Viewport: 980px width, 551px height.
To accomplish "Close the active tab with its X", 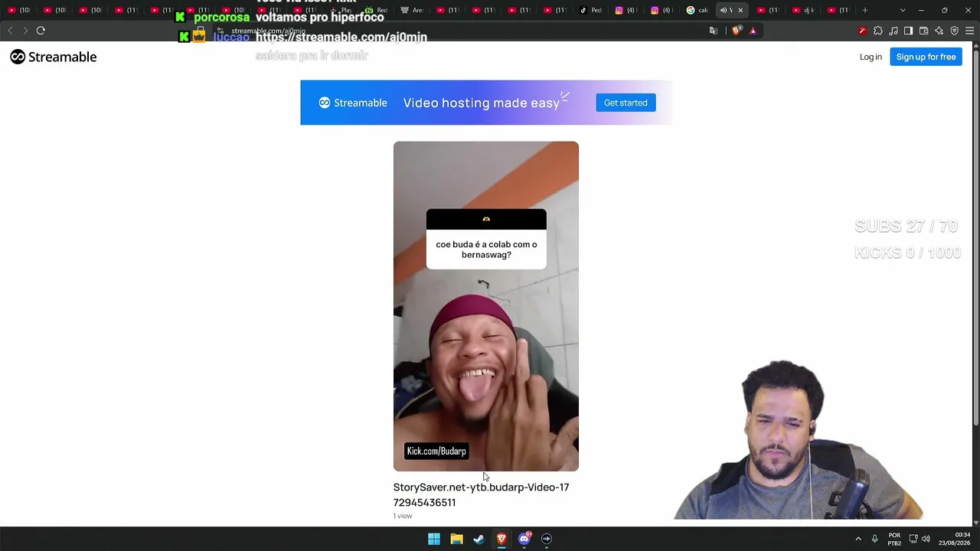I will coord(740,10).
